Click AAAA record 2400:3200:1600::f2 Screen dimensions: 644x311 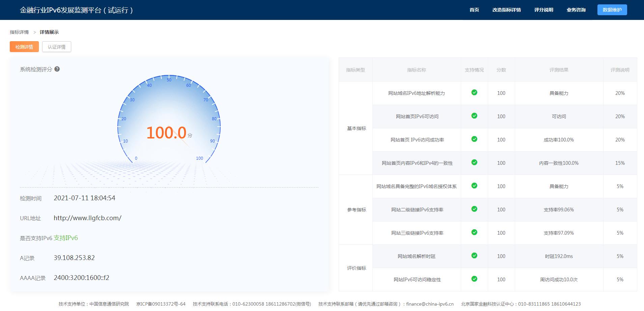click(81, 278)
